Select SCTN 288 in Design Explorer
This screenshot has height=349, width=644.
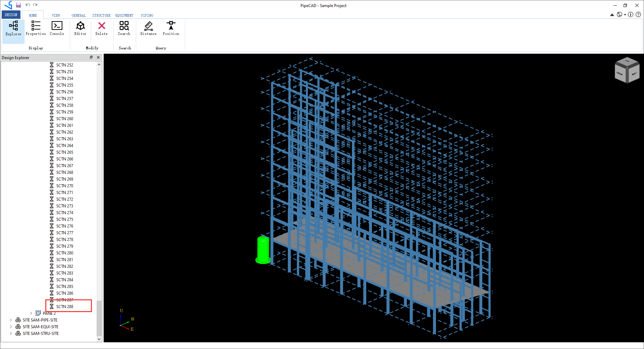point(64,306)
